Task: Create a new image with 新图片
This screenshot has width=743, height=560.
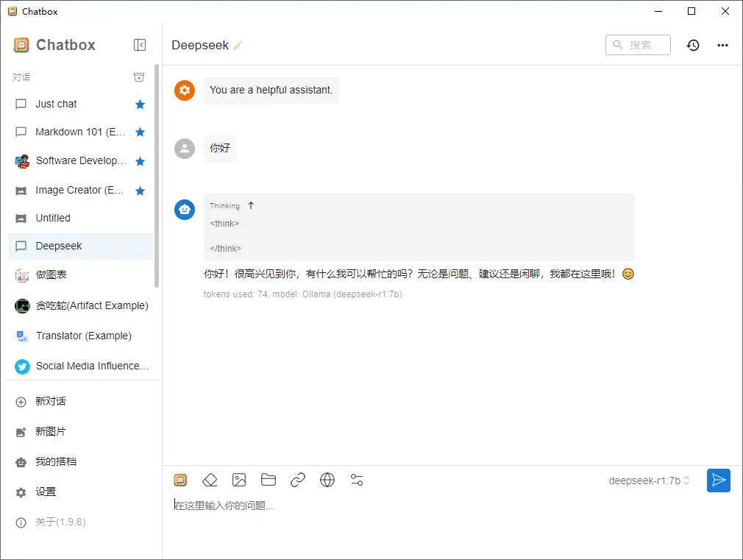Action: [x=81, y=432]
